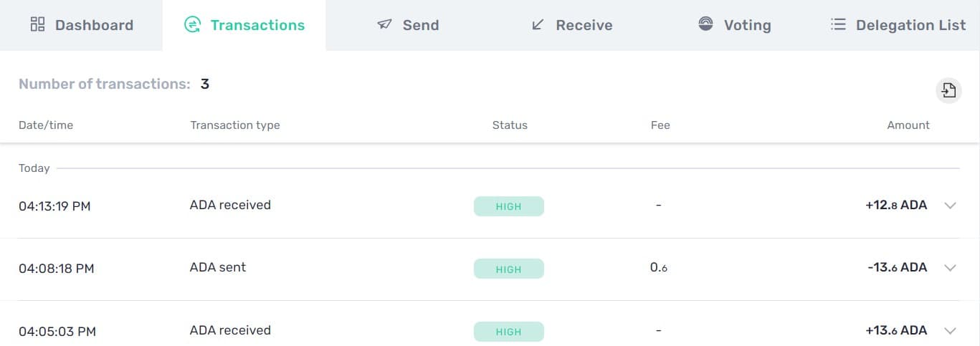The height and width of the screenshot is (346, 980).
Task: Click the Dashboard grid icon
Action: tap(37, 25)
